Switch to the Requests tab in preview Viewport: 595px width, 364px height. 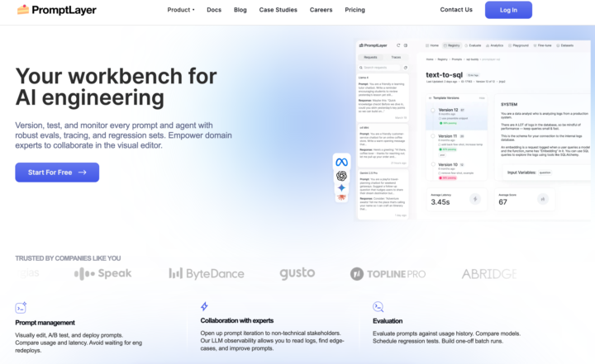tap(370, 57)
